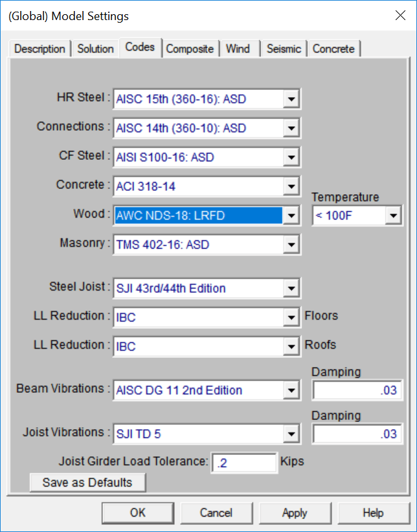Open the Steel Joist edition dropdown
417x532 pixels.
(x=291, y=289)
